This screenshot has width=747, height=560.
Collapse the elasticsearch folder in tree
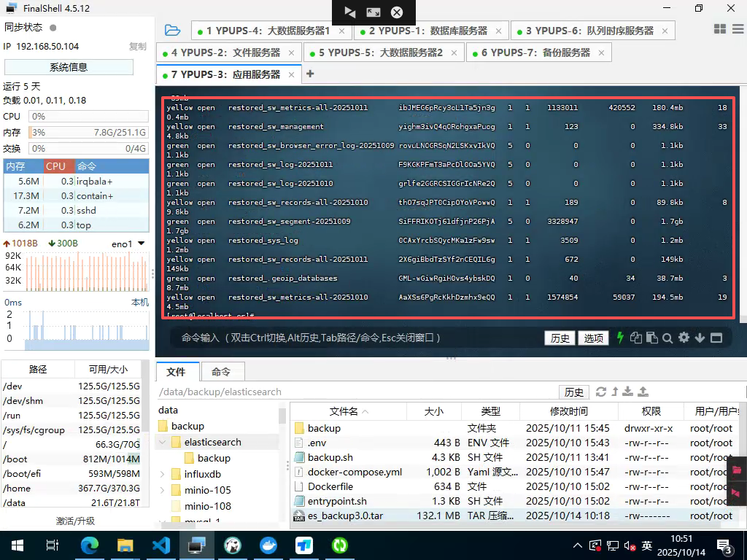coord(163,442)
